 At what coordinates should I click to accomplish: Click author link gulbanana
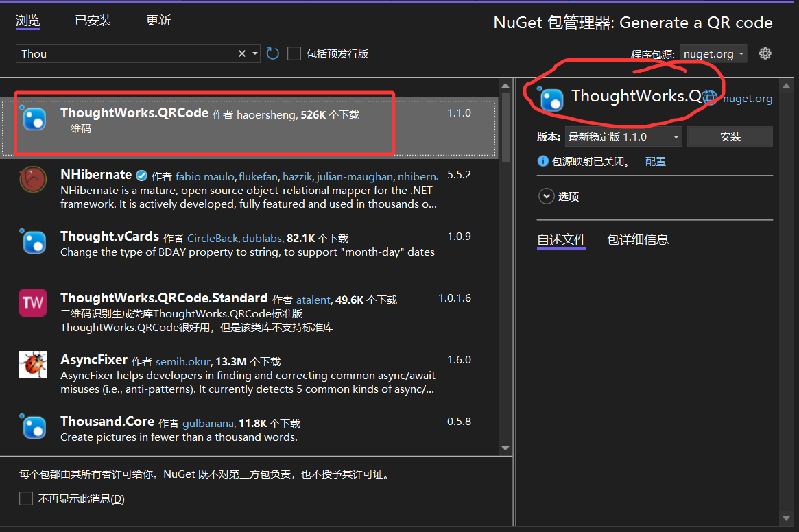(208, 424)
